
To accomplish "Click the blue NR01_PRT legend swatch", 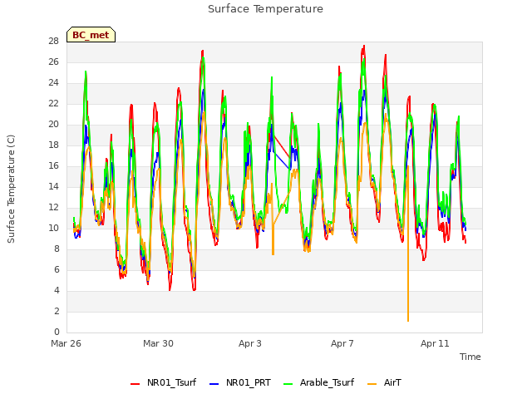I will pyautogui.click(x=214, y=384).
